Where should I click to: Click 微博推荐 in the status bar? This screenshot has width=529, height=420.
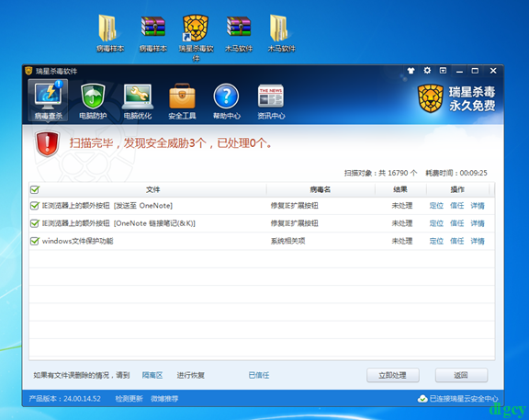click(164, 399)
